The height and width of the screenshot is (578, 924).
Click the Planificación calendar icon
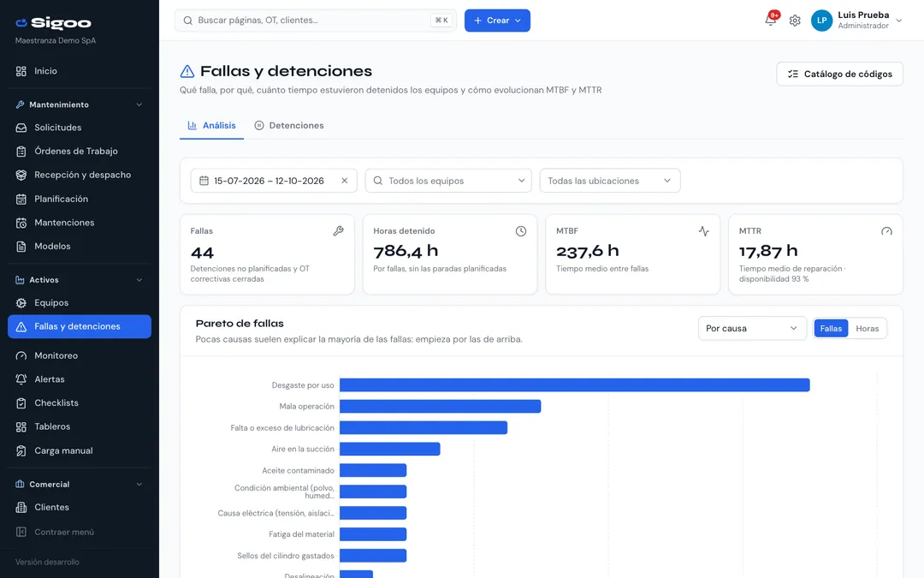click(x=21, y=200)
